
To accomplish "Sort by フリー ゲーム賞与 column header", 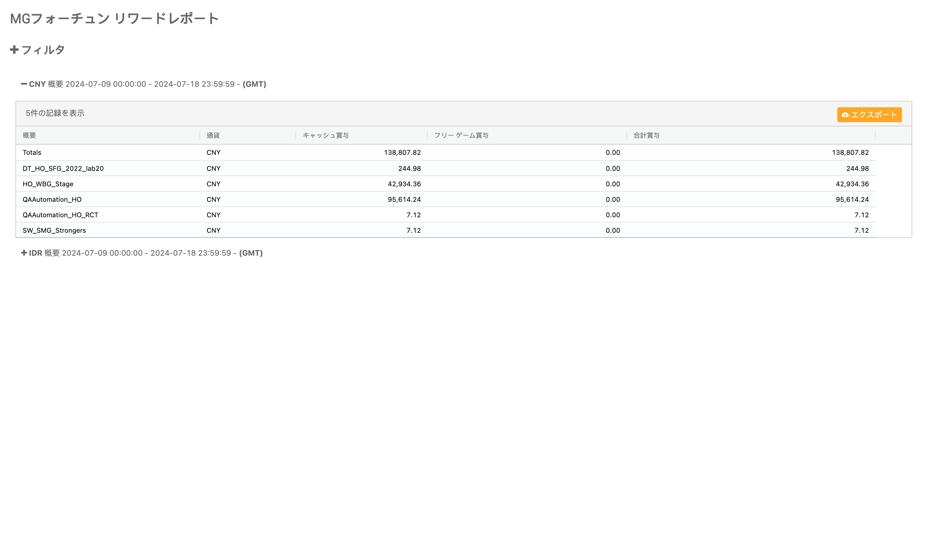I will (461, 135).
